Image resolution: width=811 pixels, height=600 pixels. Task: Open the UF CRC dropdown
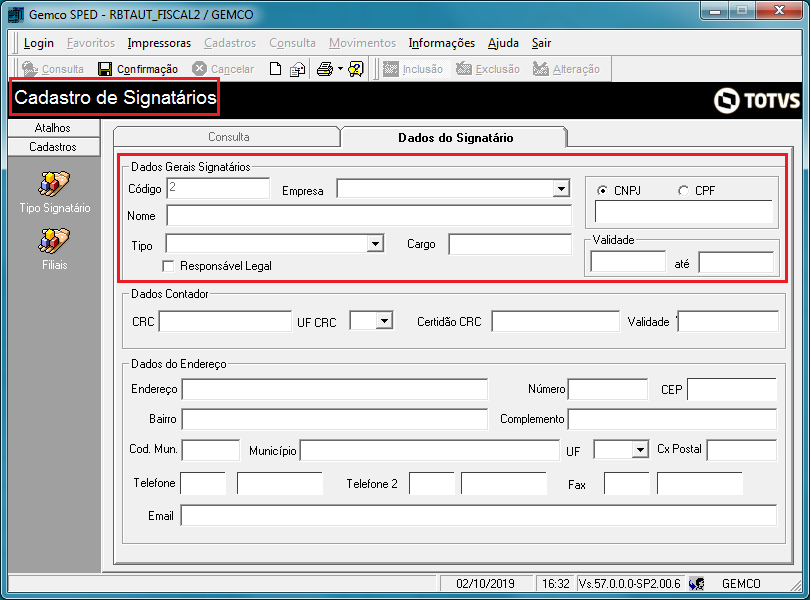click(384, 321)
